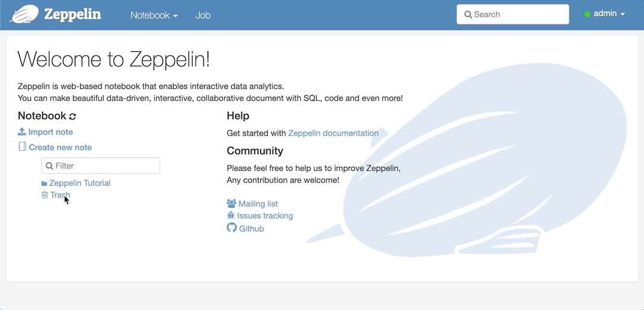Open the Issues tracking link
644x310 pixels.
pyautogui.click(x=265, y=216)
